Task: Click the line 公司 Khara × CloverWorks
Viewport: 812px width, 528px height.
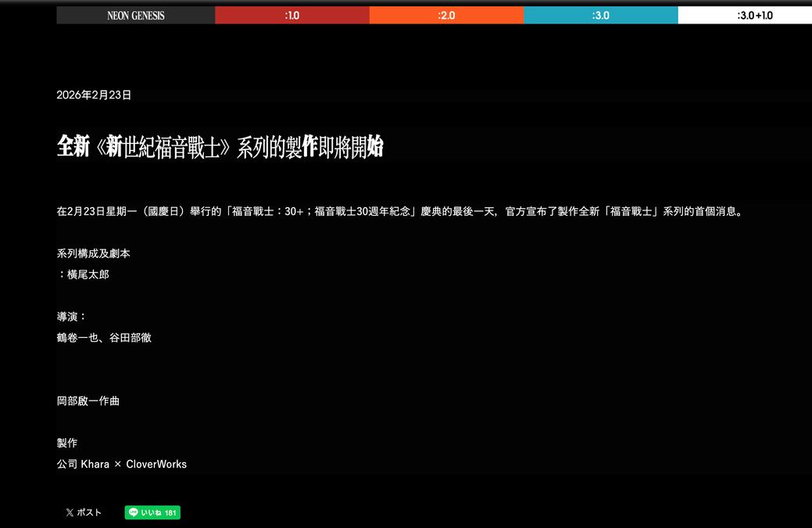Action: [x=122, y=465]
